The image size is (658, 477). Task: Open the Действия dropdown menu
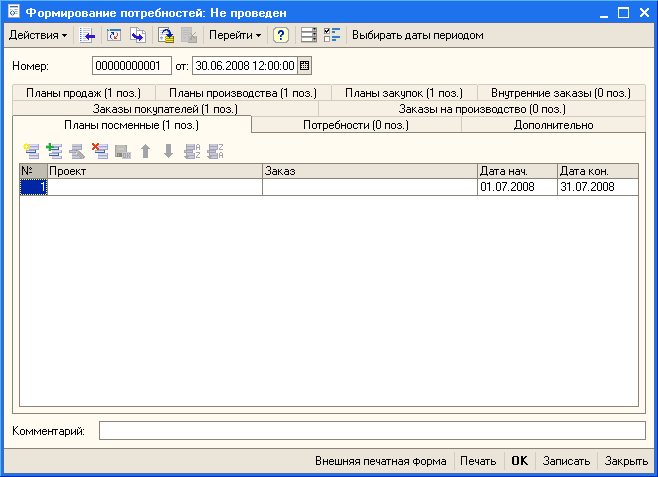coord(38,35)
